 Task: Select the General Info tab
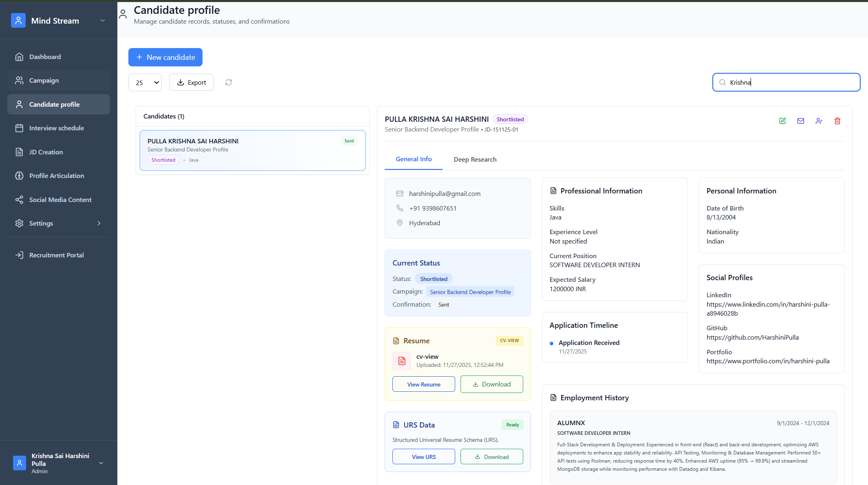tap(414, 159)
